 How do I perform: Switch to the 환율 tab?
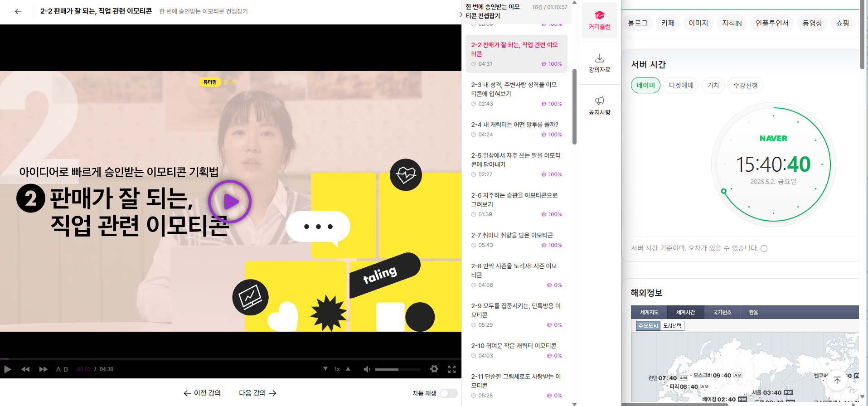pos(753,312)
